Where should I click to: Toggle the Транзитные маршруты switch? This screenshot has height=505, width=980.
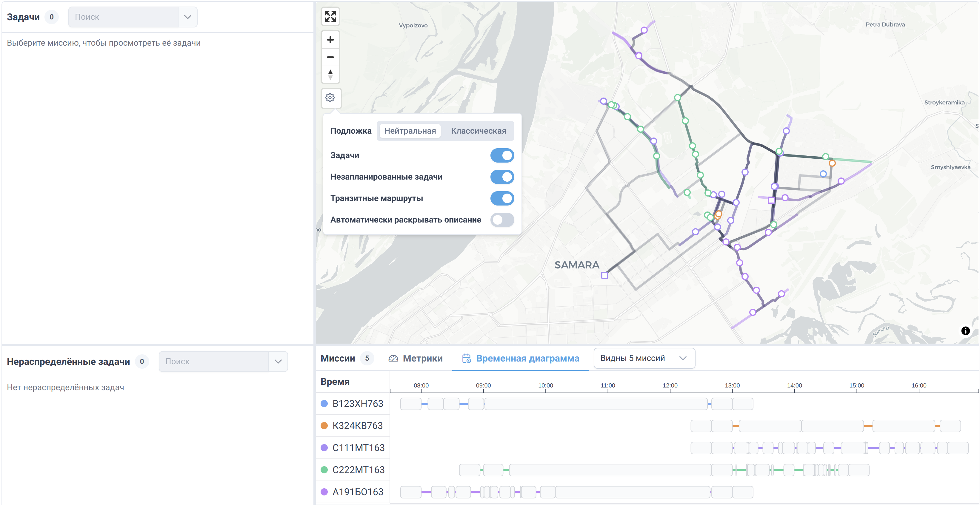(x=502, y=198)
